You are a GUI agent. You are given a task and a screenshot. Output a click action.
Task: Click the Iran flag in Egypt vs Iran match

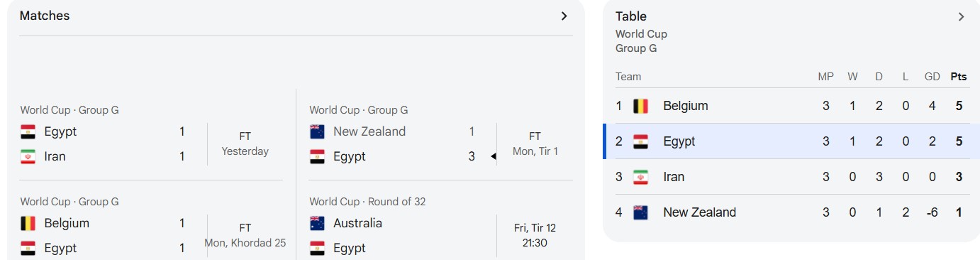tap(28, 156)
